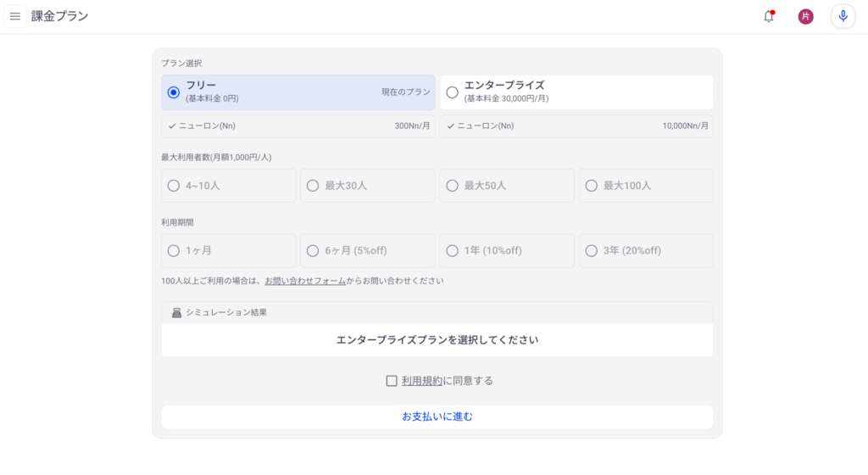Choose the 最大50人 user option
Screen dimensions: 868x475
(x=507, y=186)
